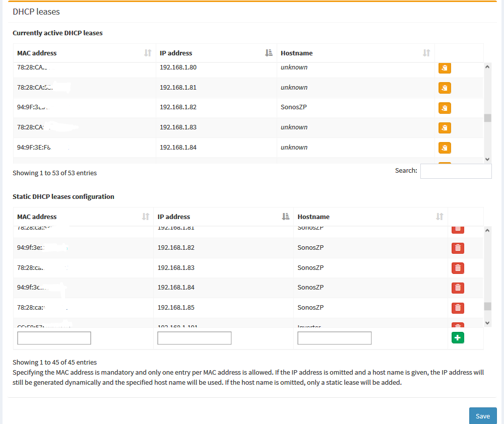Delete static lease for 192.168.1.85
This screenshot has height=424, width=504.
point(458,308)
